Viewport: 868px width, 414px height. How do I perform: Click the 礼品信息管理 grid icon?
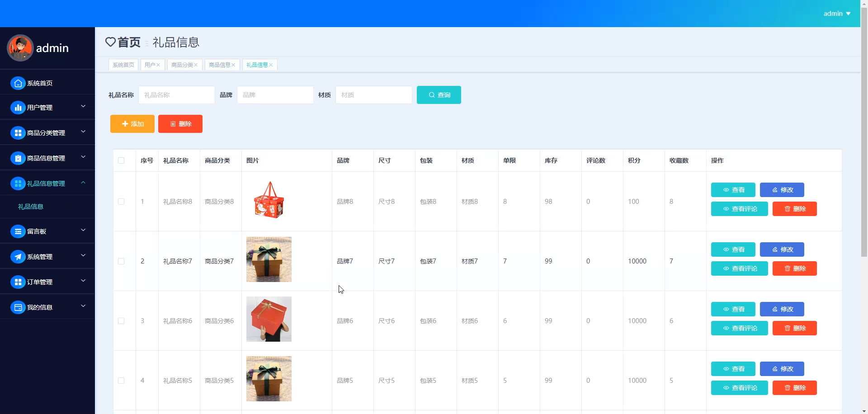pyautogui.click(x=18, y=183)
